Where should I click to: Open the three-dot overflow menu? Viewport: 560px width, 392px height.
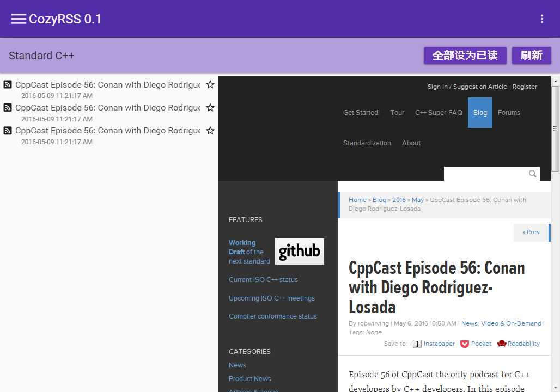[542, 19]
